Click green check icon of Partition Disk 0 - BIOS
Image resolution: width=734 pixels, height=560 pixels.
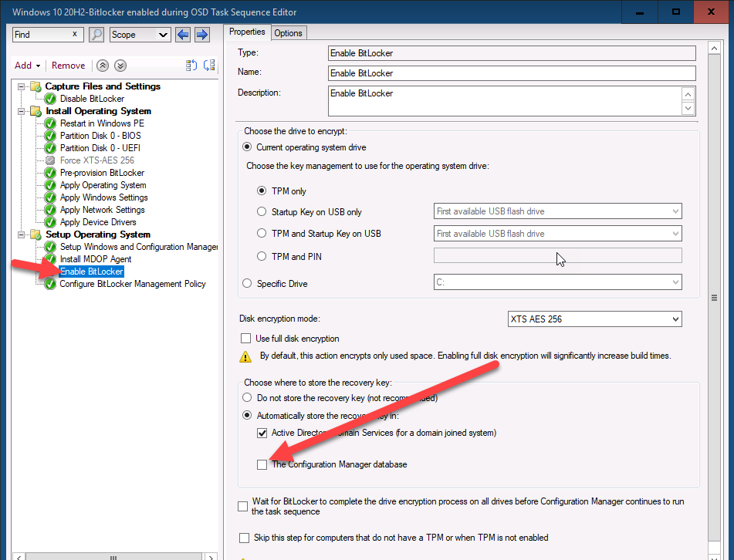(50, 136)
